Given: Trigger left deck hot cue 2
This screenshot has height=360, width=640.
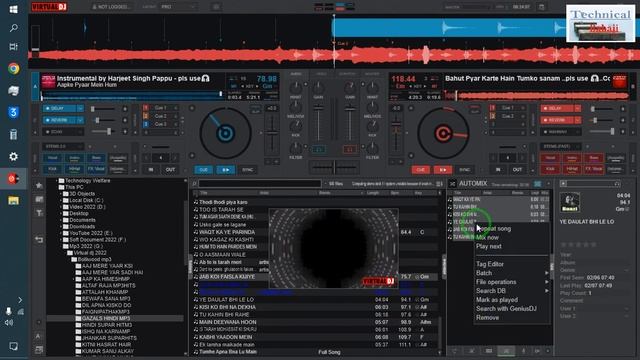Looking at the screenshot, I should pyautogui.click(x=160, y=116).
